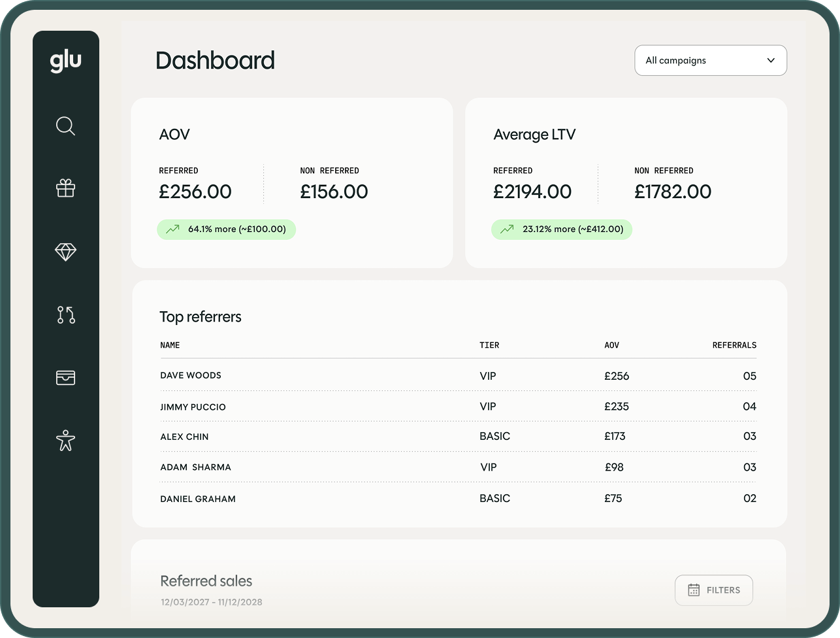This screenshot has height=638, width=840.
Task: Click the Referred sales date range
Action: (212, 602)
